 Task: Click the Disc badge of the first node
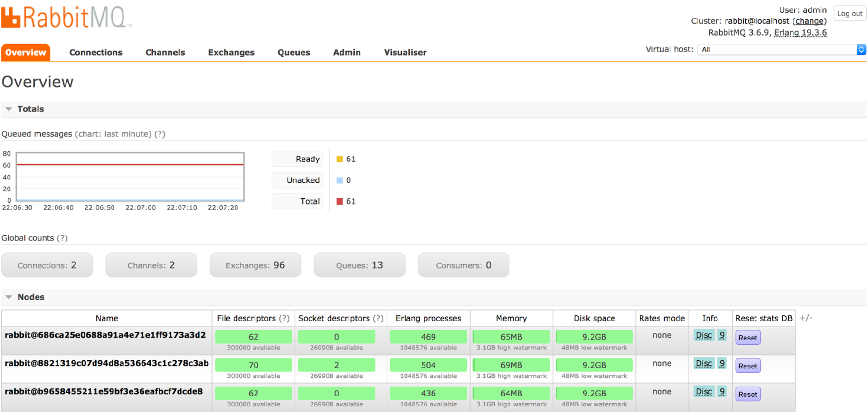tap(703, 336)
